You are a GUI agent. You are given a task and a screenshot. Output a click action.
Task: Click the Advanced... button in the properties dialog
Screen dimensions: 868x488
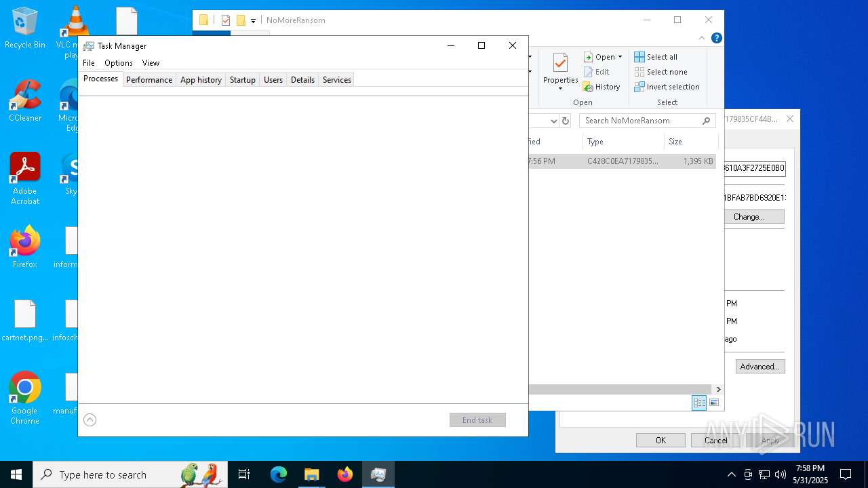click(760, 367)
